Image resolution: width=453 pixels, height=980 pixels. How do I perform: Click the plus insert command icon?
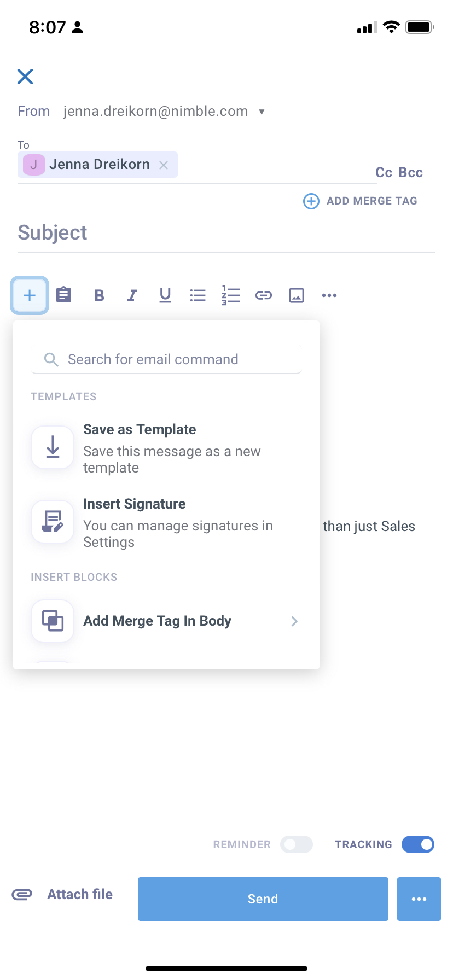pyautogui.click(x=30, y=295)
